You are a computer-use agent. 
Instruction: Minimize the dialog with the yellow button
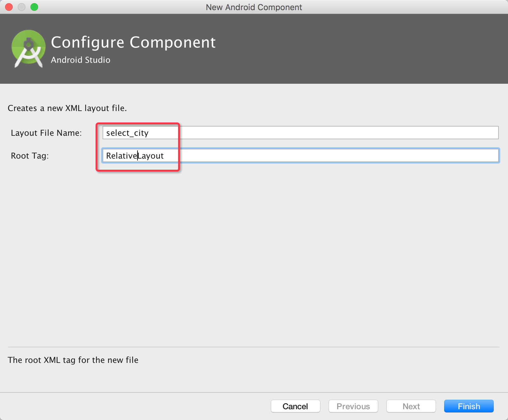point(22,7)
